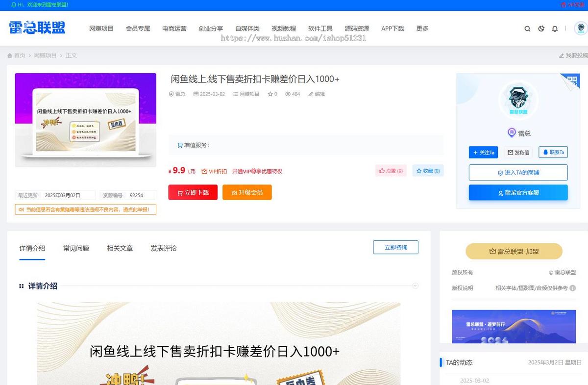Click the price ¥9.9
The image size is (588, 385).
[177, 171]
